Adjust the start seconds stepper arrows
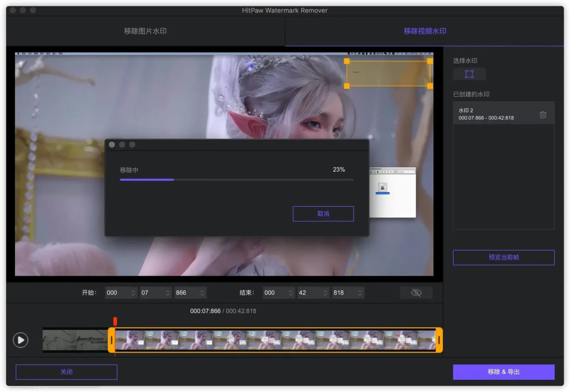 pos(168,293)
